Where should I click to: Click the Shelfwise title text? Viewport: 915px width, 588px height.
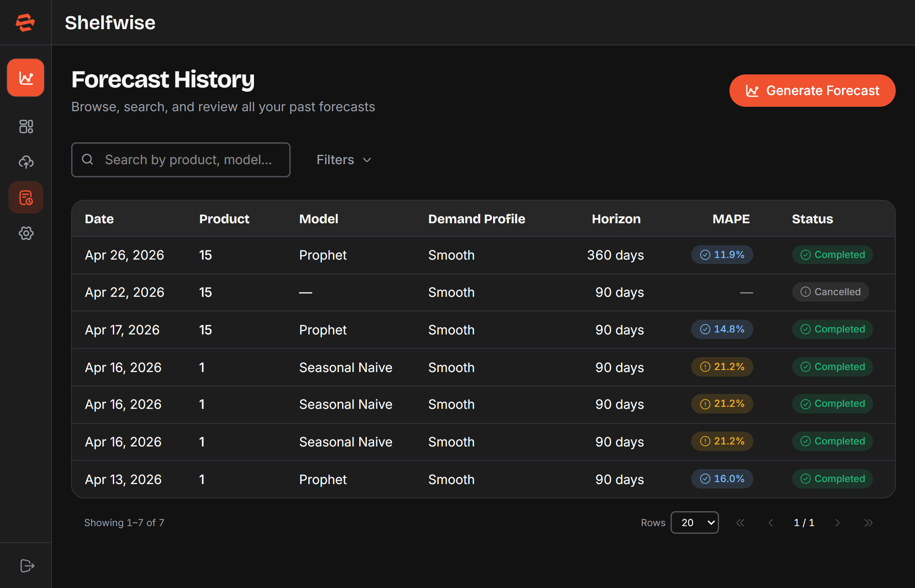[110, 23]
